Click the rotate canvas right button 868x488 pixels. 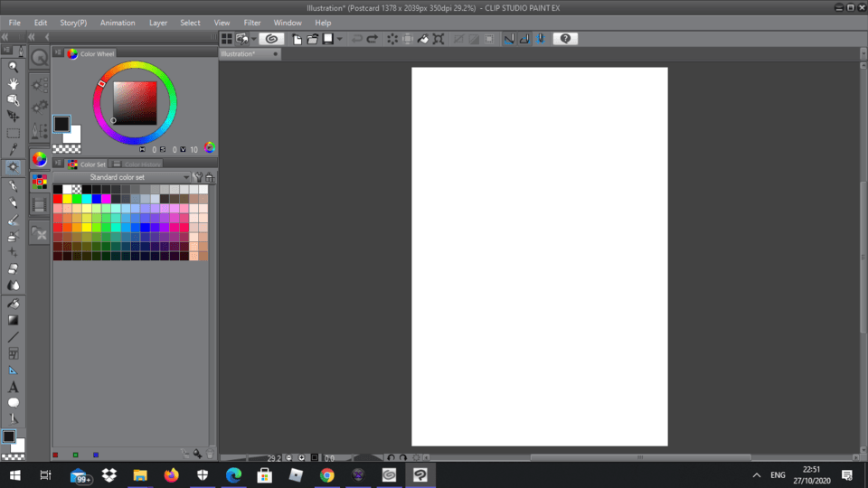(403, 458)
